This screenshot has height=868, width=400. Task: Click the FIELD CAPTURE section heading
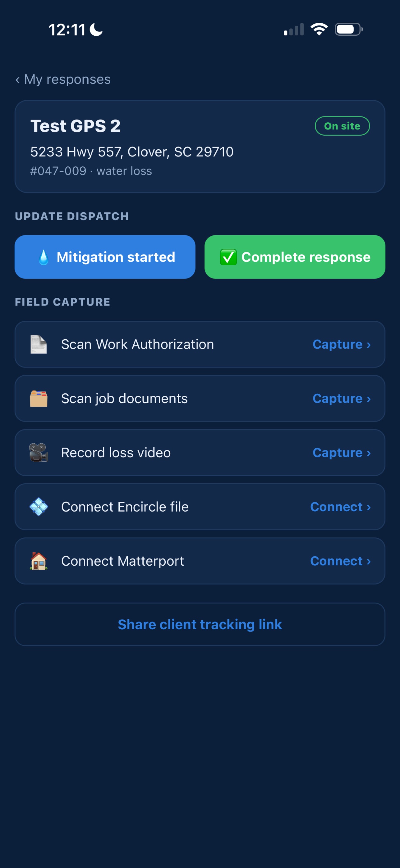63,302
